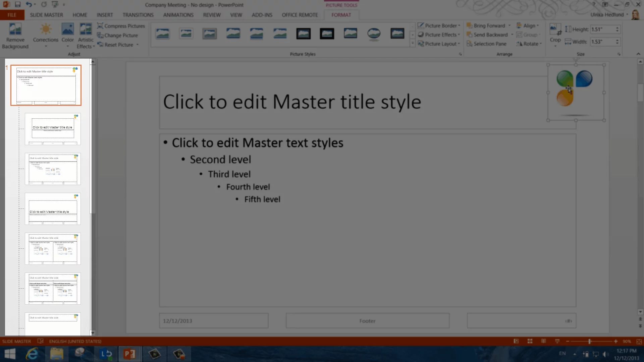Open the SLIDE MASTER ribbon tab

pos(46,15)
